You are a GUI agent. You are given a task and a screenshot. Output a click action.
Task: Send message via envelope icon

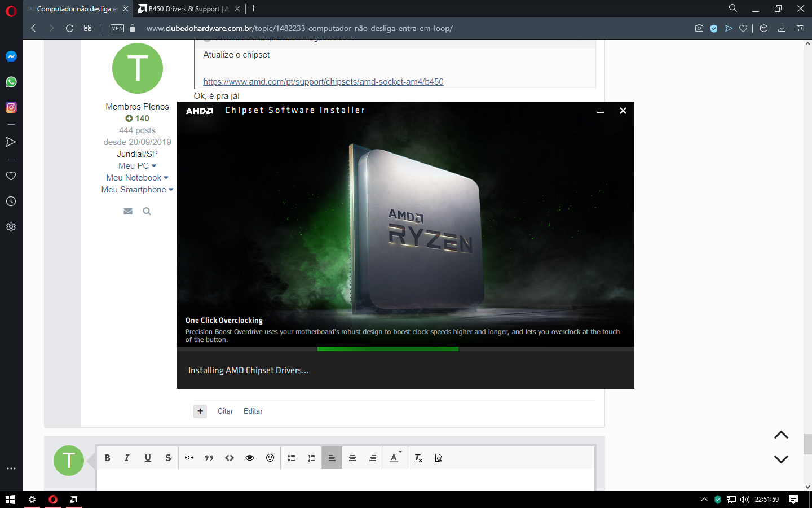(128, 211)
